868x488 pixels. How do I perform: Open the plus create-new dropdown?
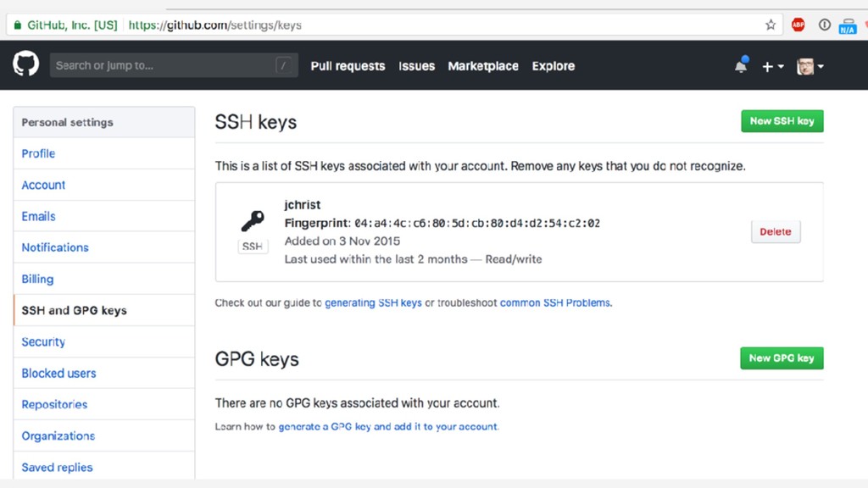tap(772, 66)
